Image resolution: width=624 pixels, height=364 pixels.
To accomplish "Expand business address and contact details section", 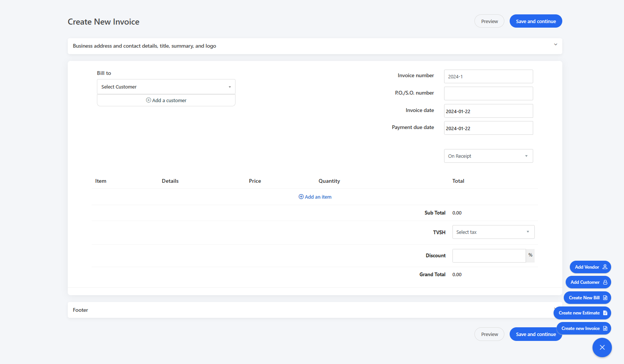I will click(315, 46).
